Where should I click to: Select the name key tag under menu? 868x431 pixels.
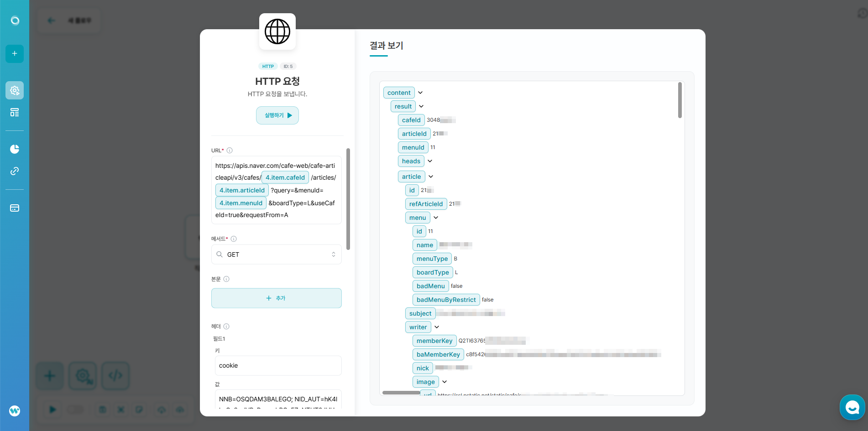tap(425, 245)
